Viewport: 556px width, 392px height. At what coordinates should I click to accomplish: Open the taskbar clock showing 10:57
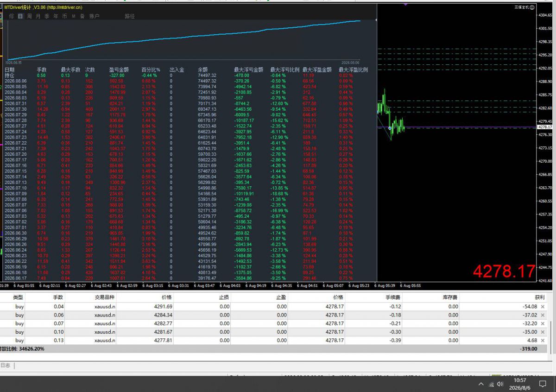pos(519,384)
